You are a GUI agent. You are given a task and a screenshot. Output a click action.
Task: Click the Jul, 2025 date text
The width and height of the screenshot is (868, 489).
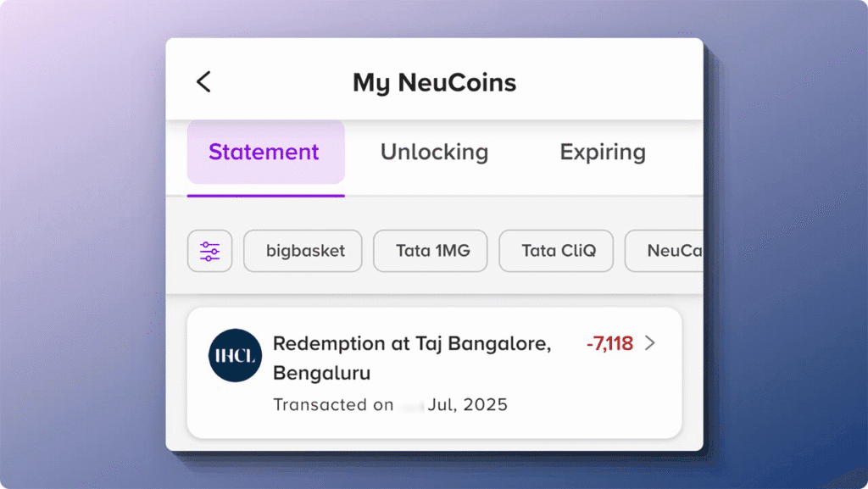pos(468,405)
